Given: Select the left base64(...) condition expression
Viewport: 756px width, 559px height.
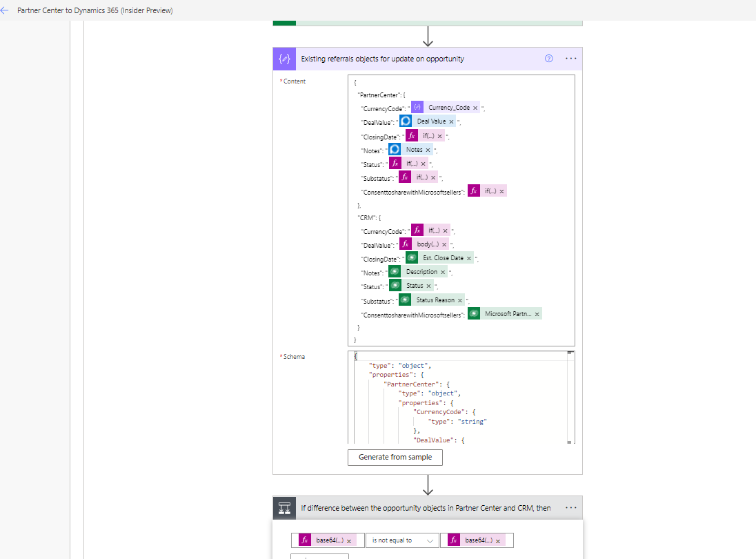Looking at the screenshot, I should 328,540.
